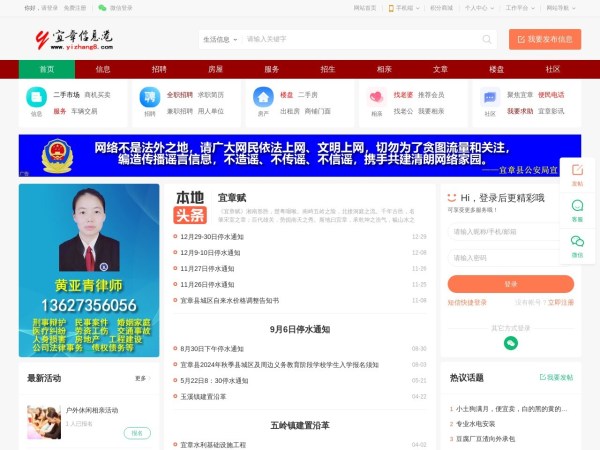Open the 发帖 post icon in floating sidebar
Image resolution: width=600 pixels, height=450 pixels.
pyautogui.click(x=577, y=176)
